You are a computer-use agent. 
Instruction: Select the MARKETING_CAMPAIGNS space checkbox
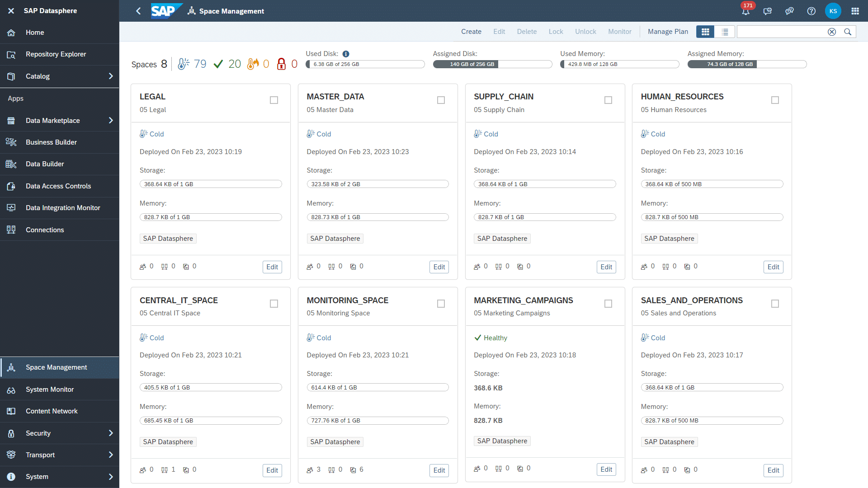click(608, 303)
